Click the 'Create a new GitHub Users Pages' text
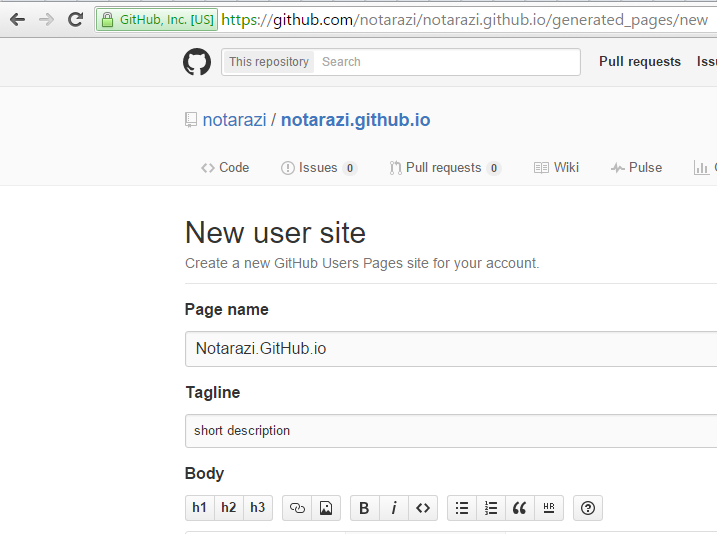717x534 pixels. click(363, 263)
